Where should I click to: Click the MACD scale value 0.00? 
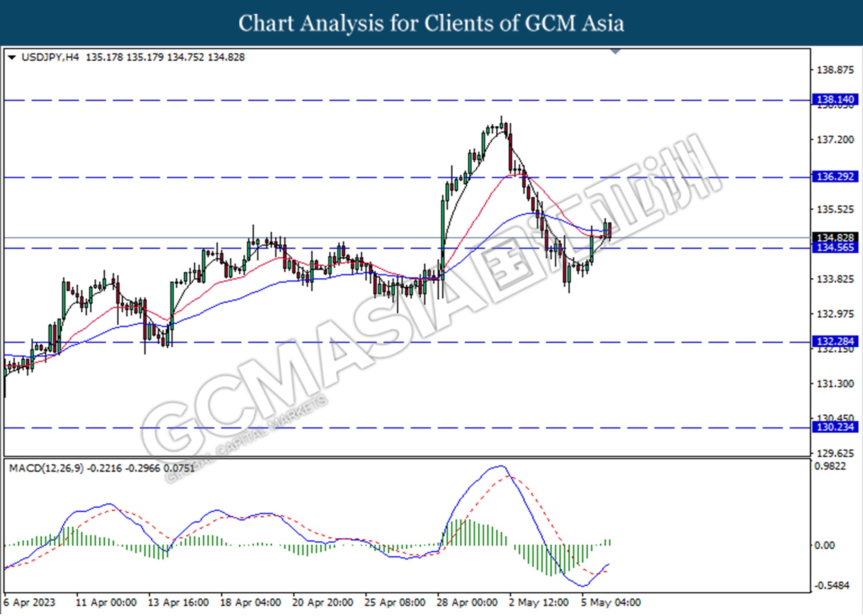824,546
